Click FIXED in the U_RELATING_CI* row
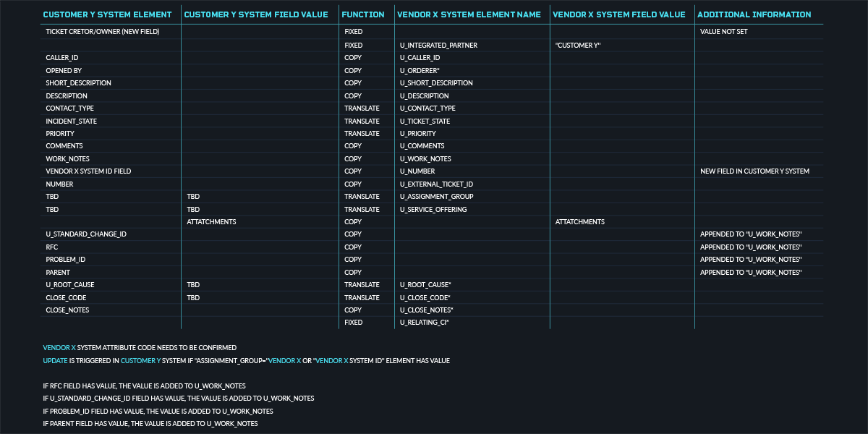The image size is (868, 434). tap(354, 323)
